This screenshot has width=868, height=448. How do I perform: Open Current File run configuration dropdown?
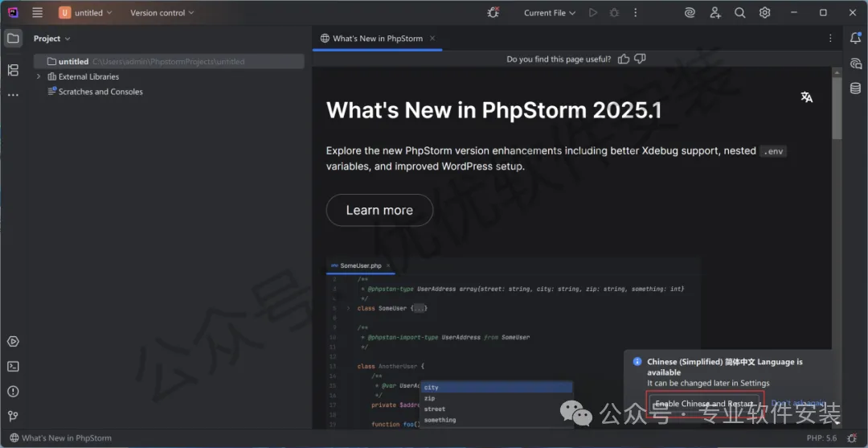click(550, 13)
